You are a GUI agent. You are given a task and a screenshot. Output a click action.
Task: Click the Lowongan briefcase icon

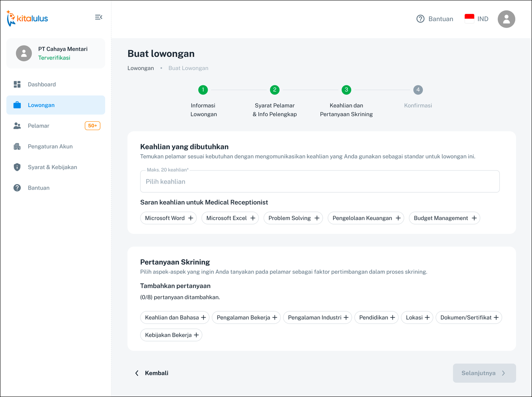[17, 105]
